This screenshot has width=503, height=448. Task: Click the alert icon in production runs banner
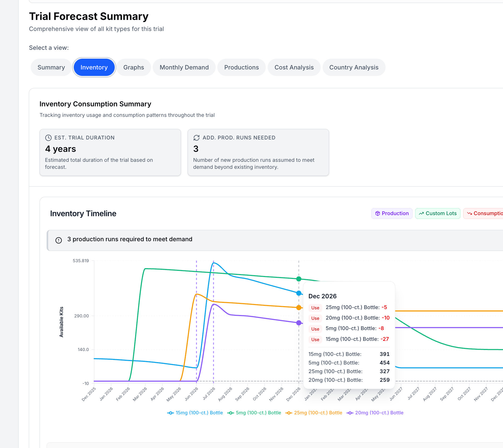[58, 240]
